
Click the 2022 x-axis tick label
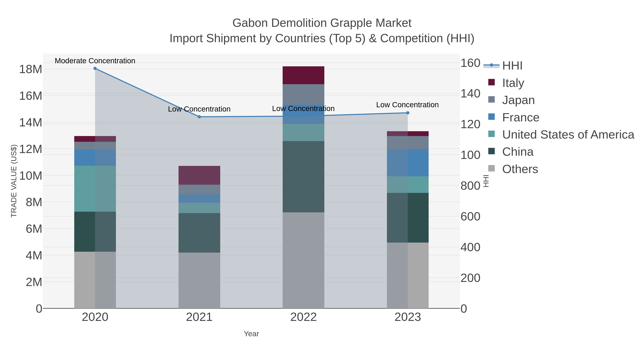pos(304,317)
